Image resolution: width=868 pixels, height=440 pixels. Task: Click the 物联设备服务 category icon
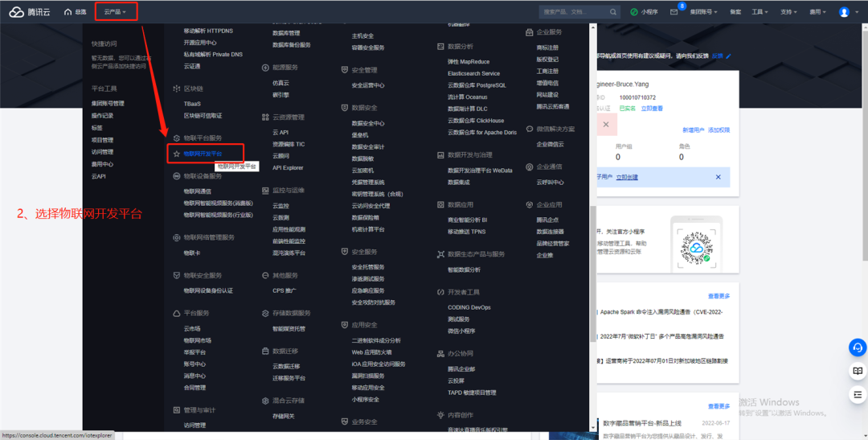(177, 176)
